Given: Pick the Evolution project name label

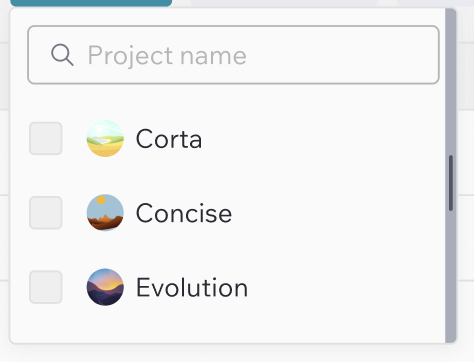Looking at the screenshot, I should [x=192, y=288].
